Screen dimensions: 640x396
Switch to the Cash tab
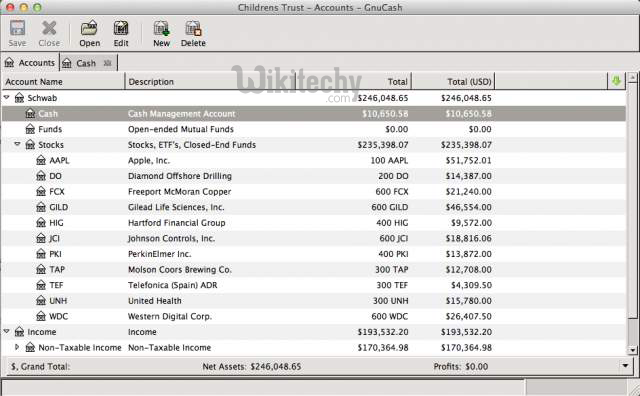coord(89,63)
